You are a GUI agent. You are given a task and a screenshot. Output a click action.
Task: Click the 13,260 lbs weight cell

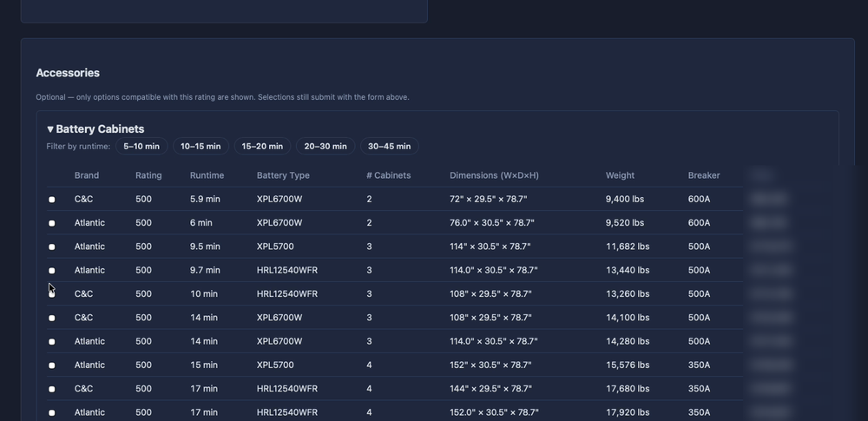click(628, 293)
